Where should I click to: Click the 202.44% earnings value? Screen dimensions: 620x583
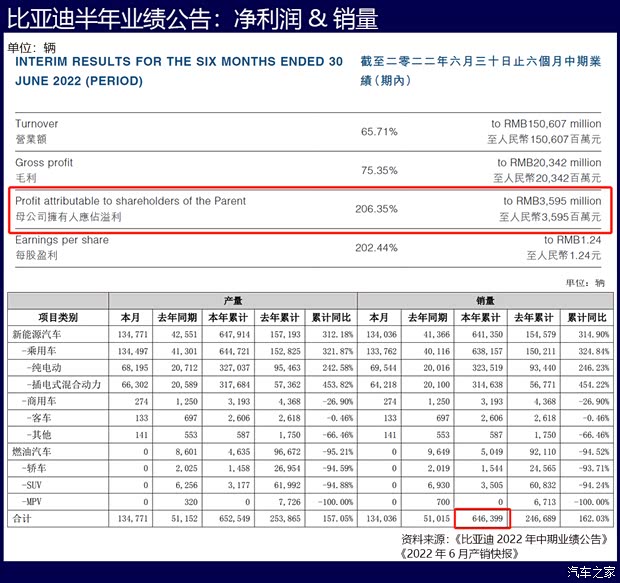(x=376, y=248)
